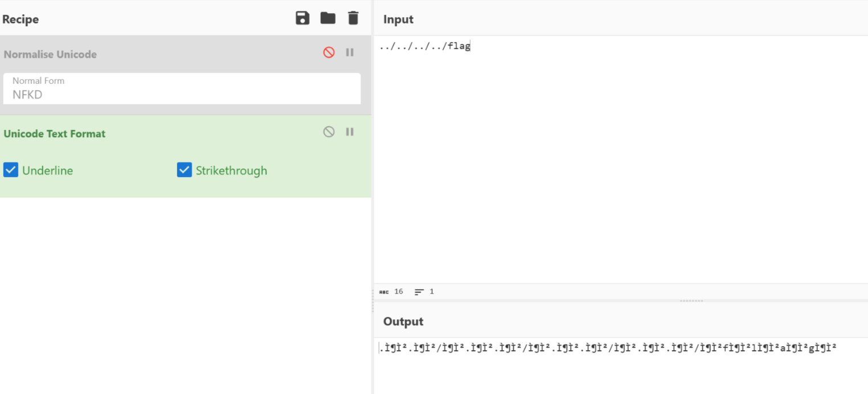Clear the recipe with the trash icon

pyautogui.click(x=353, y=18)
